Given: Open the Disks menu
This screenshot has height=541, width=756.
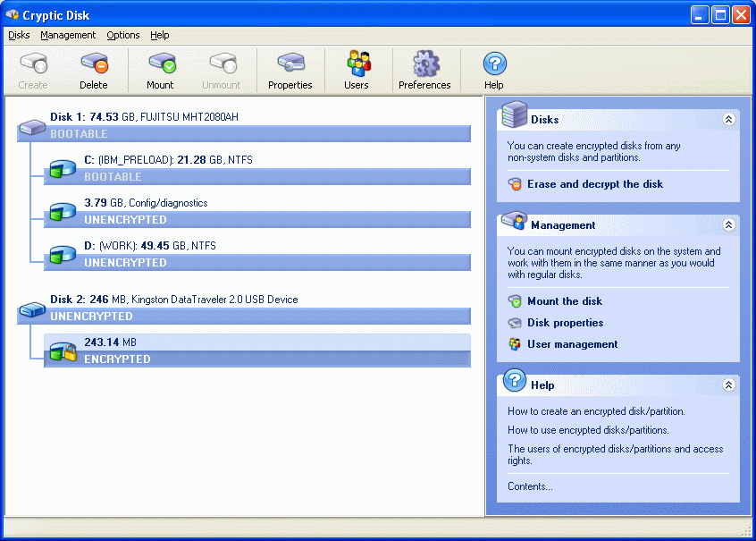Looking at the screenshot, I should (19, 35).
